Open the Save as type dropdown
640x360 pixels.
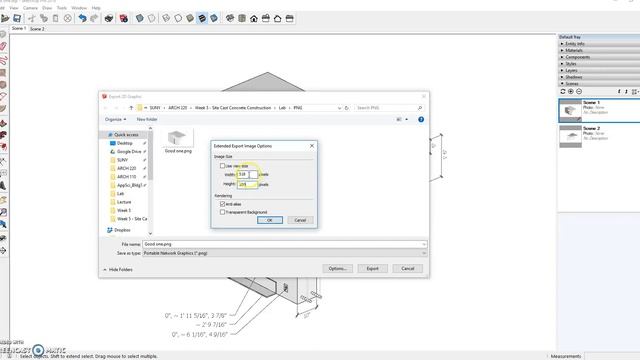click(x=284, y=253)
